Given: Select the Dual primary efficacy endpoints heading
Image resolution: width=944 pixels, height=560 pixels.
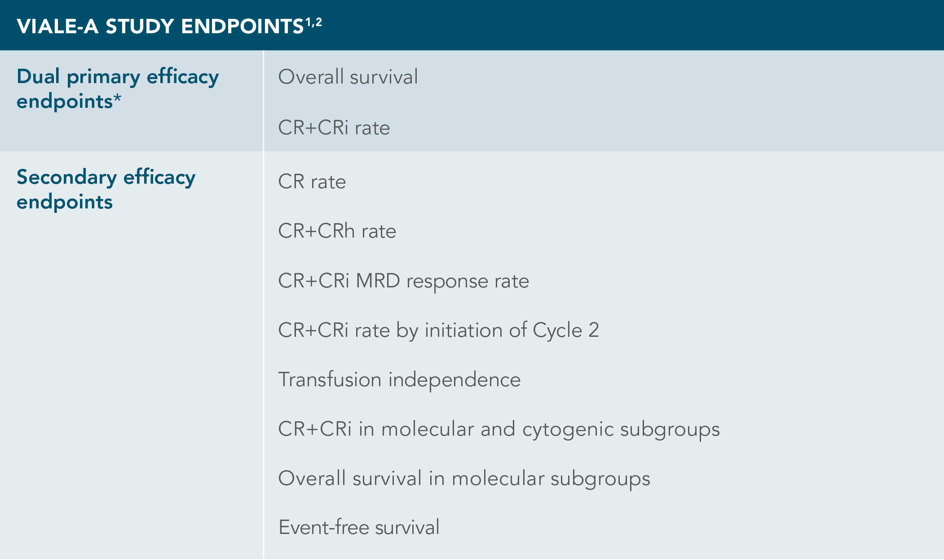Looking at the screenshot, I should 118,88.
